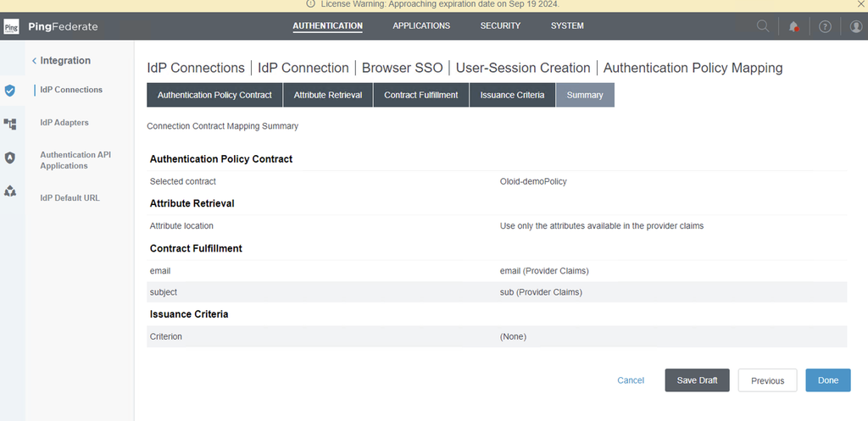This screenshot has height=421, width=868.
Task: Click the Attribute Retrieval section heading
Action: tap(192, 203)
